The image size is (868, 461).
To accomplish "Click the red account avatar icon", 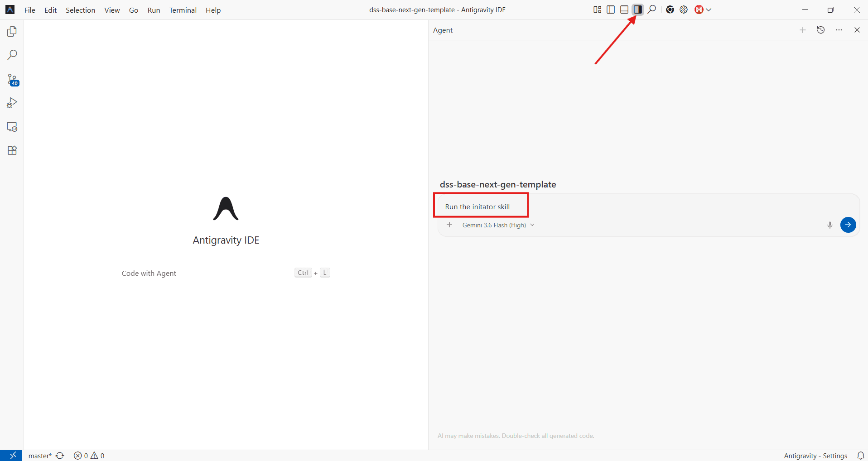I will 699,10.
